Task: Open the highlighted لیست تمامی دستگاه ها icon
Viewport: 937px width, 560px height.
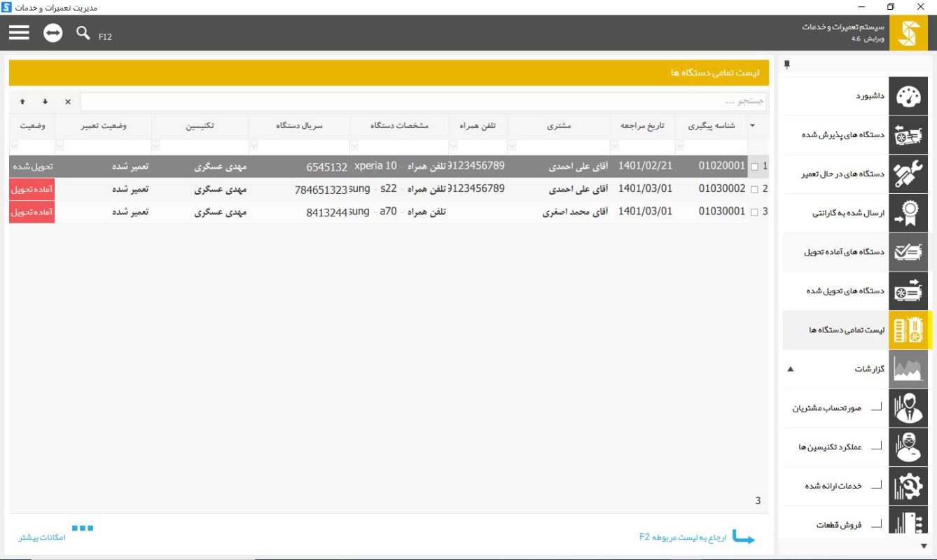Action: click(908, 330)
